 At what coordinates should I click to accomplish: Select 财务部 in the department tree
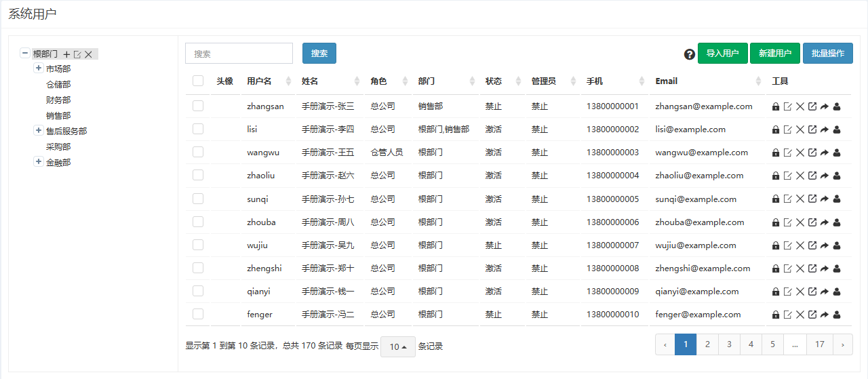coord(58,100)
